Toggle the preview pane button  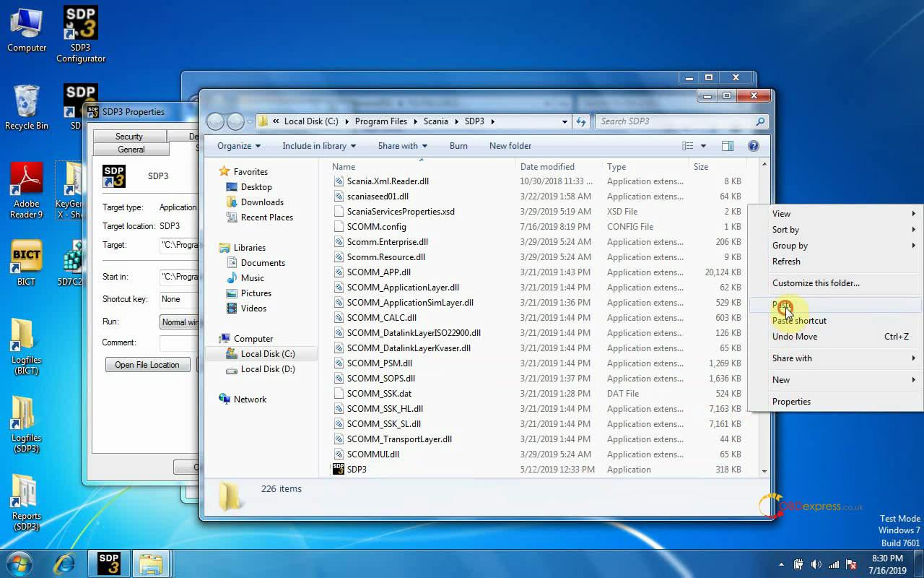tap(728, 146)
